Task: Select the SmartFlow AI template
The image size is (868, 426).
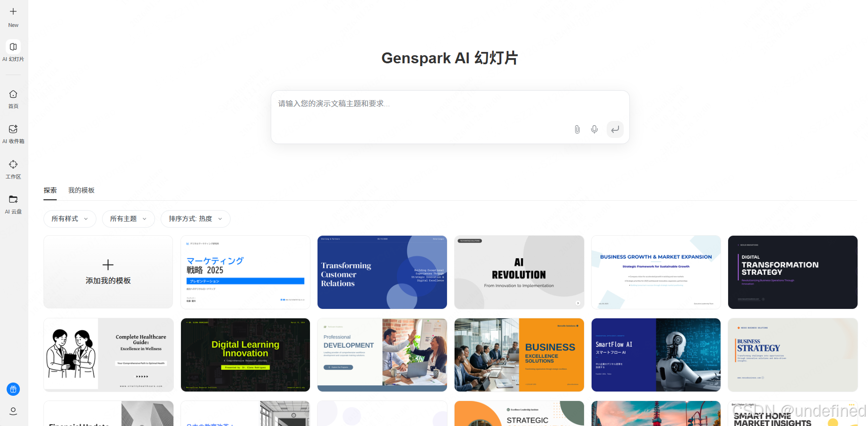Action: point(656,355)
